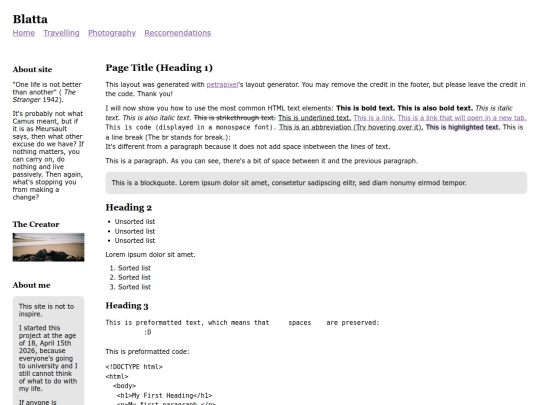Click the '<!DOCTYPE html>' code line

pyautogui.click(x=134, y=367)
